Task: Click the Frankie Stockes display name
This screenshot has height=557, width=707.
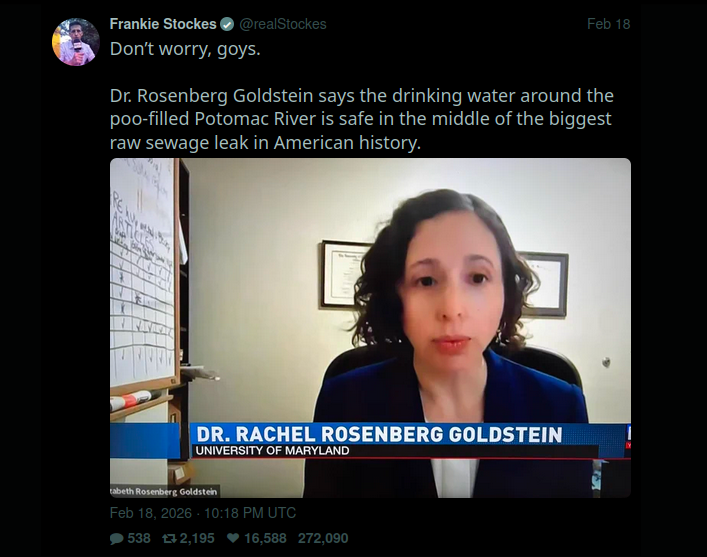Action: click(163, 24)
